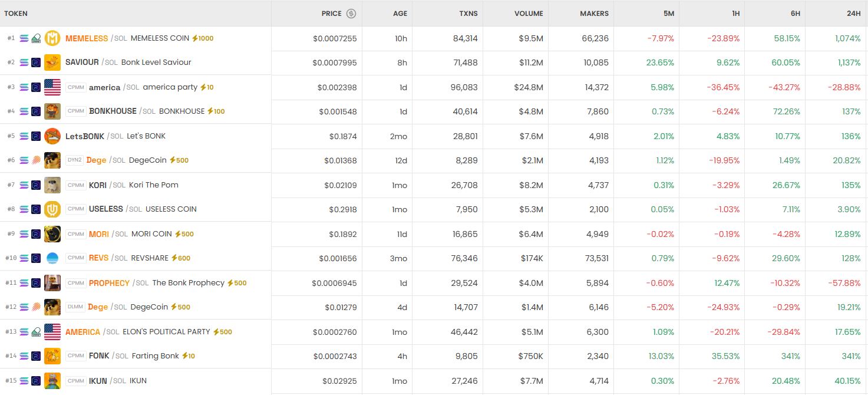Click the pump swap DEX icon in MEMELESS row
The width and height of the screenshot is (868, 395).
click(x=35, y=38)
